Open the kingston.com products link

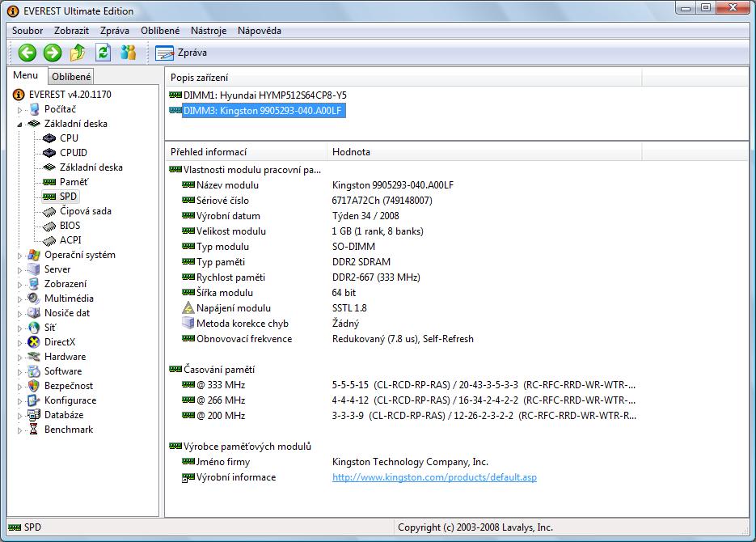[434, 477]
